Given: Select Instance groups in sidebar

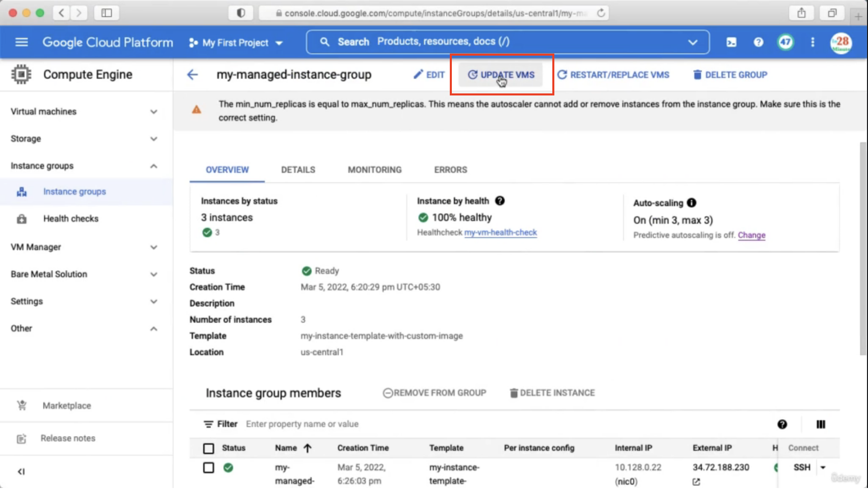Looking at the screenshot, I should 74,192.
